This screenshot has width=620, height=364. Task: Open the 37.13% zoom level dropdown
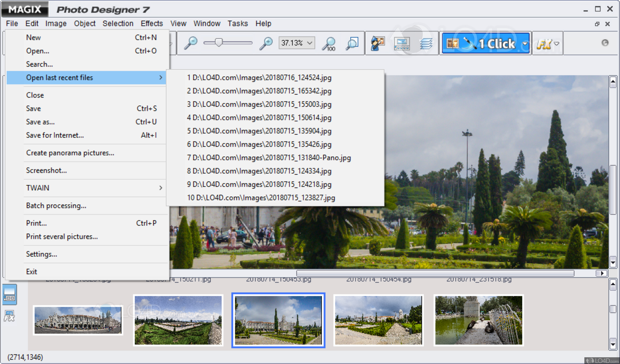[309, 43]
